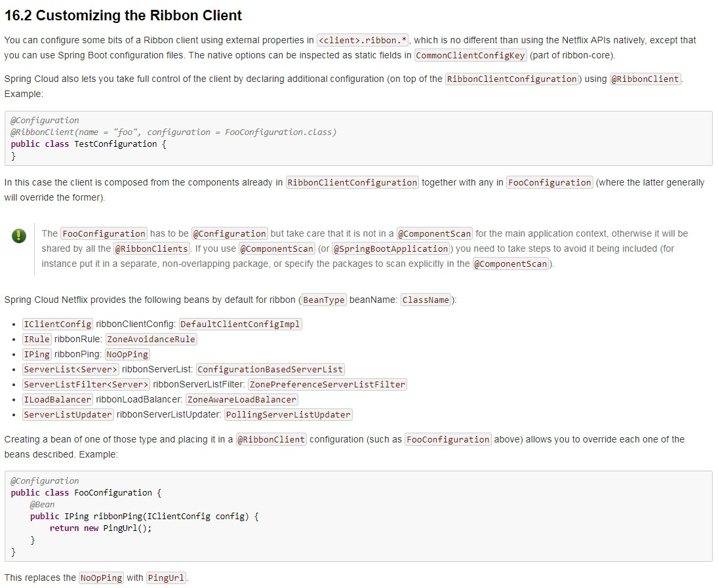Select the IPing bullet label

coord(37,355)
